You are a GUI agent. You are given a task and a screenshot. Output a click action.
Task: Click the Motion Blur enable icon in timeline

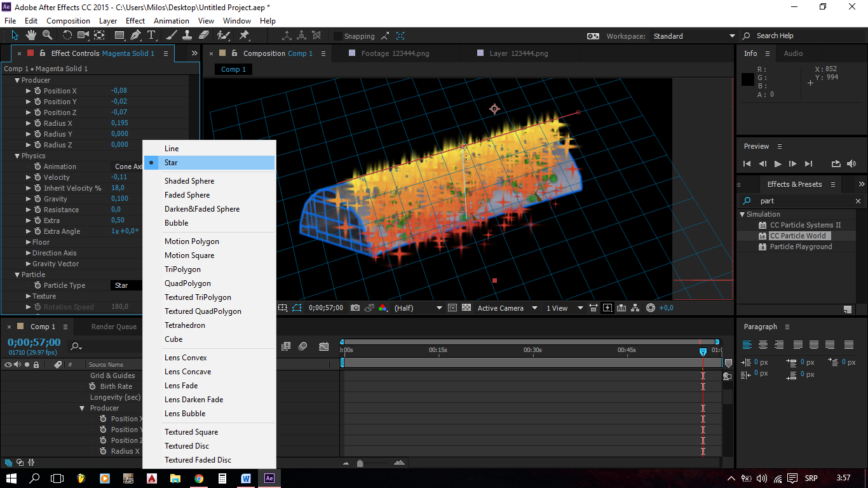click(x=303, y=346)
